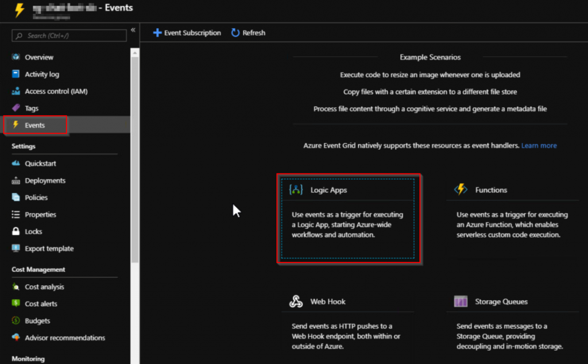Go to Access control (IAM)

click(56, 91)
